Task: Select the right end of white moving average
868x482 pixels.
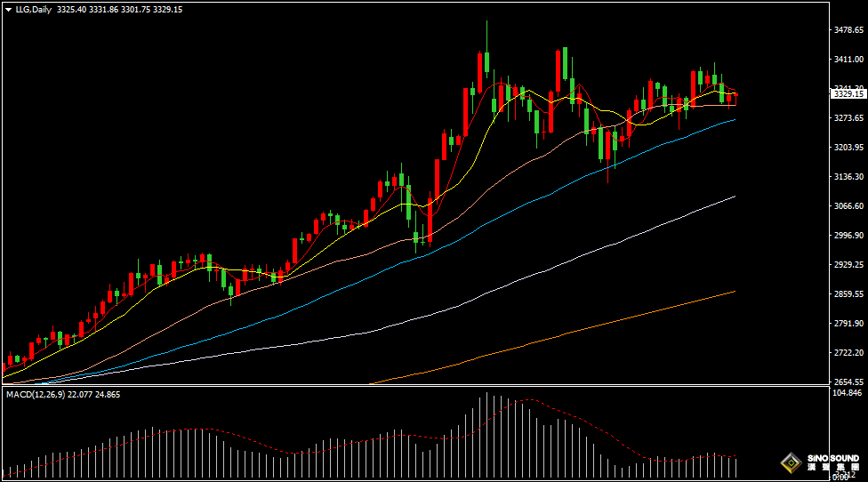Action: (x=735, y=197)
